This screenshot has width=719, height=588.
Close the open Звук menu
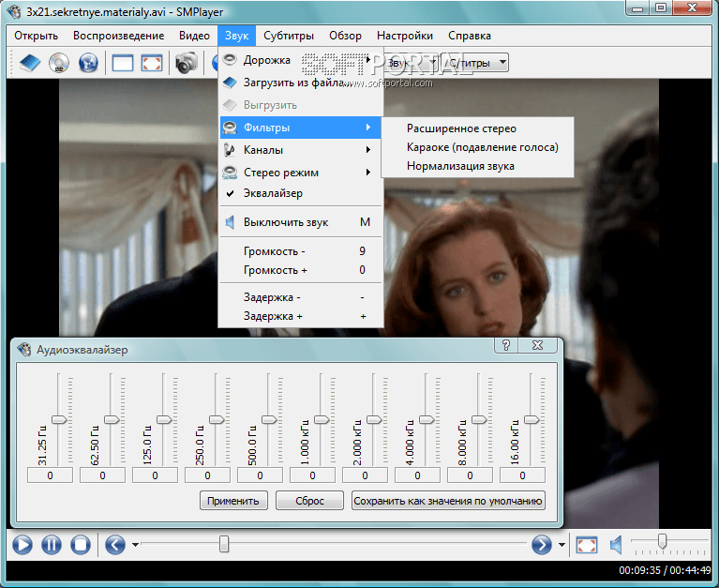click(236, 36)
